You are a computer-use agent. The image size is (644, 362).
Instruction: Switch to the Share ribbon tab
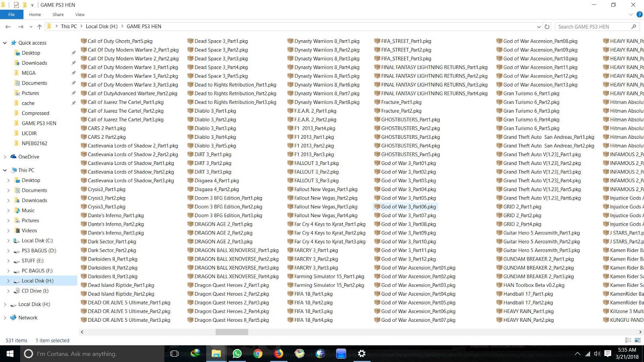coord(58,14)
